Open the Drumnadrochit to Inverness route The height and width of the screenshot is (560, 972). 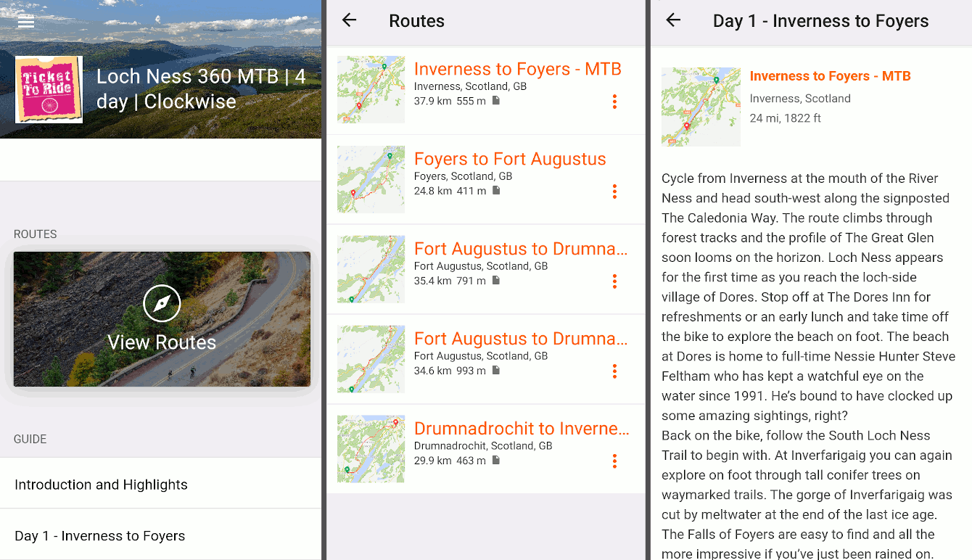coord(521,429)
